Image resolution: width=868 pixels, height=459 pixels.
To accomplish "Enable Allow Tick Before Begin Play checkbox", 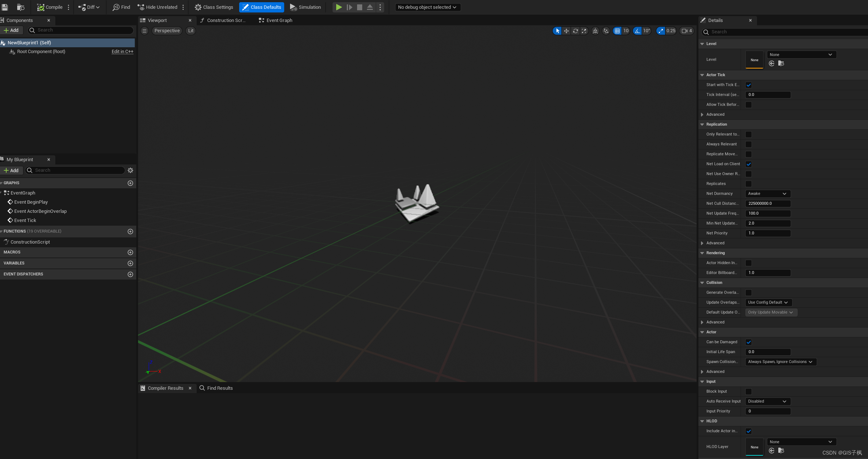I will 749,105.
